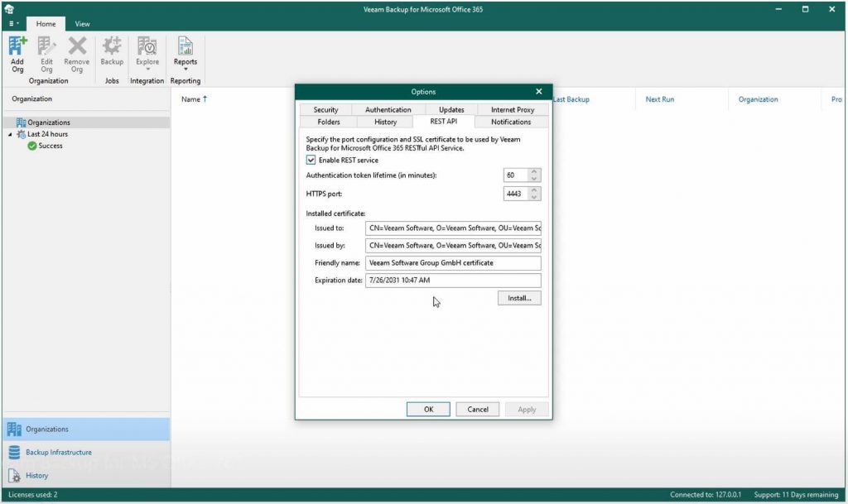Select the REST API tab in Options
Image resolution: width=848 pixels, height=504 pixels.
pos(444,122)
